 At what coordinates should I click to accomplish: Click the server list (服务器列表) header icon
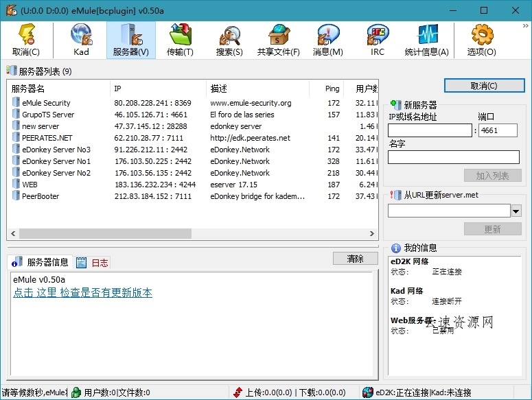(11, 71)
